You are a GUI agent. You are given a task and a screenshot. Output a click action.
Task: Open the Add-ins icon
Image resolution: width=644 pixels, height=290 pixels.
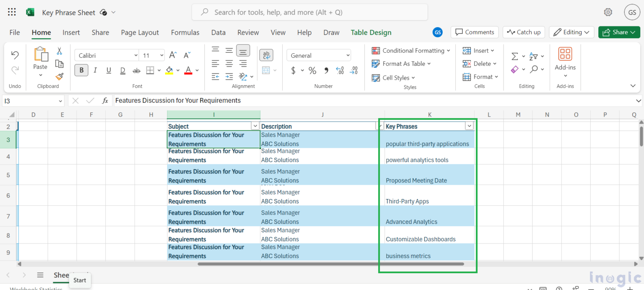pyautogui.click(x=565, y=54)
